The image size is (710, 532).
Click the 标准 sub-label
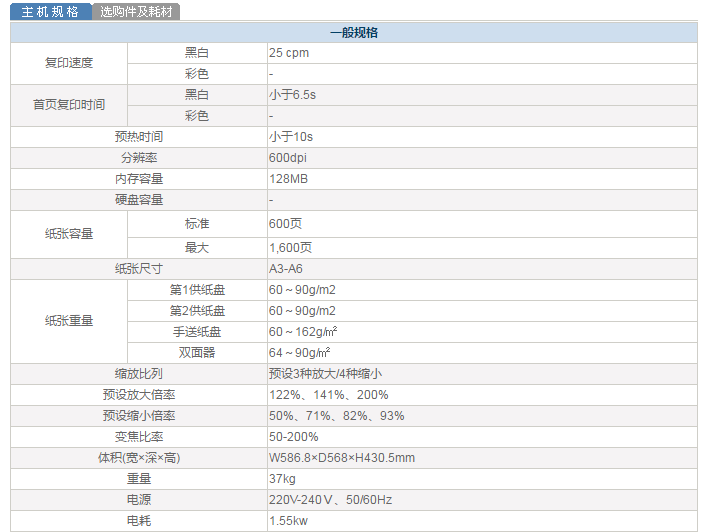point(197,224)
